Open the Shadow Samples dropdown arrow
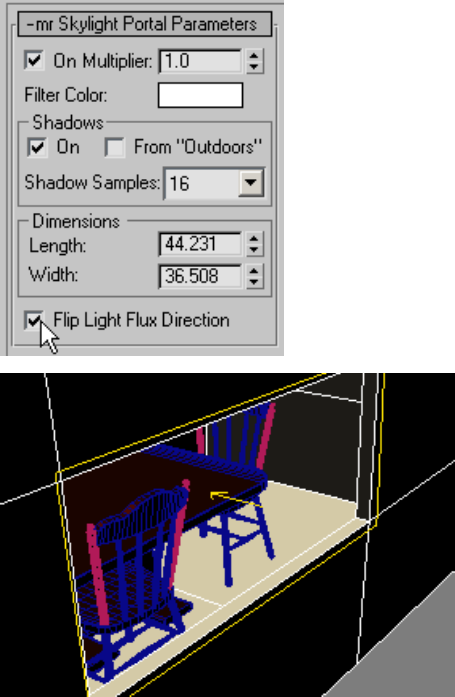 251,183
